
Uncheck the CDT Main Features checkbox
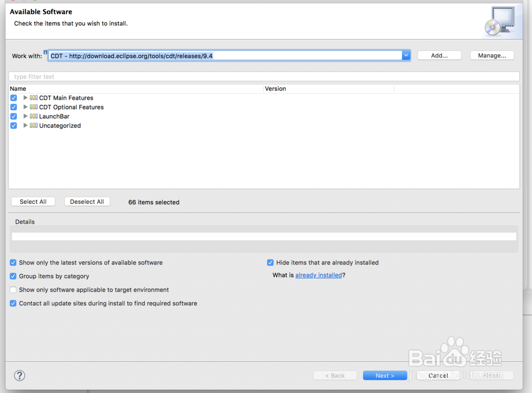point(14,98)
